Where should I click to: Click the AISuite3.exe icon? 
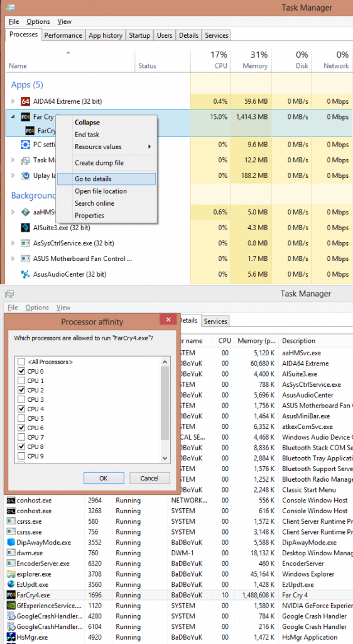pyautogui.click(x=25, y=228)
